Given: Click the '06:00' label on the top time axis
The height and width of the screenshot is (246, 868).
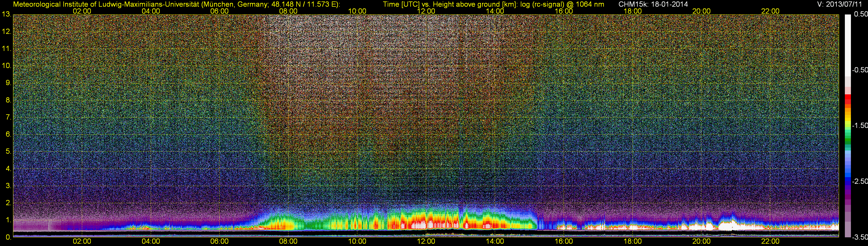Looking at the screenshot, I should (219, 11).
